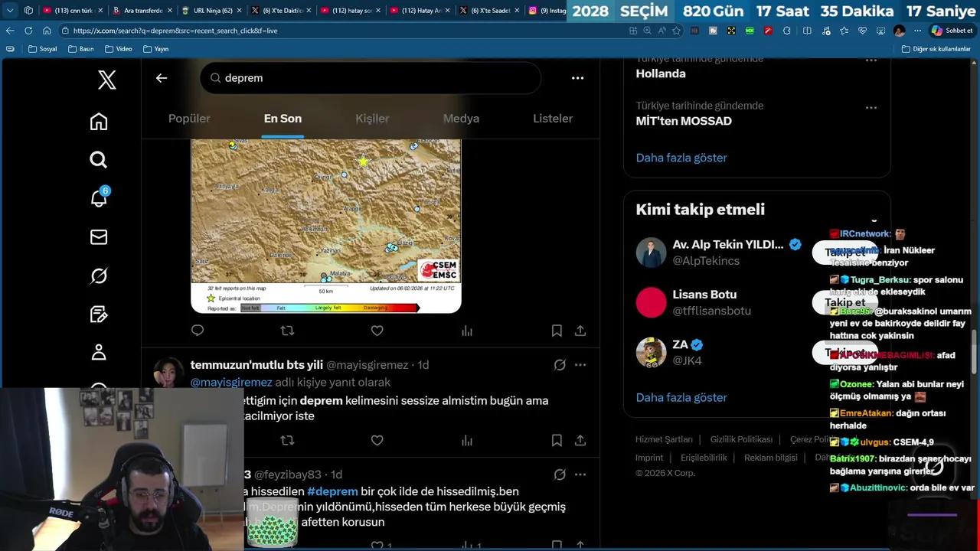Repost the earthquake map tweet
This screenshot has height=551, width=980.
(x=287, y=331)
